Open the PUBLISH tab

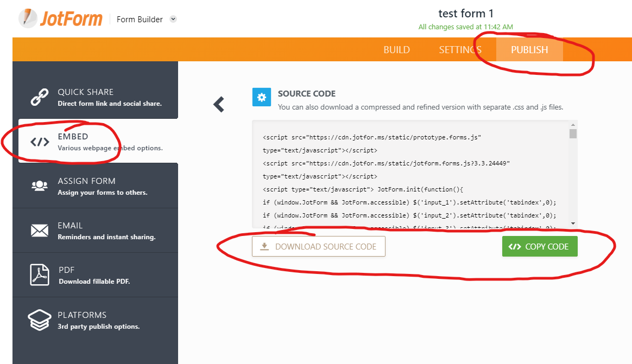pos(529,49)
